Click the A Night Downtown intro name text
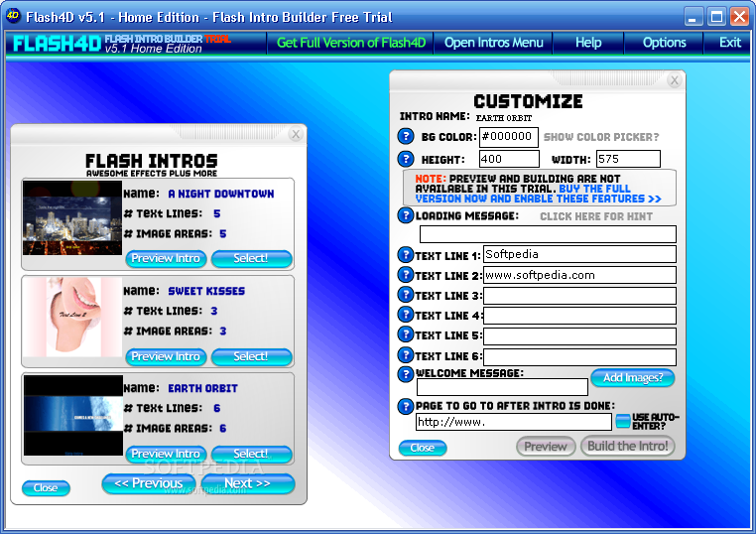 coord(221,194)
